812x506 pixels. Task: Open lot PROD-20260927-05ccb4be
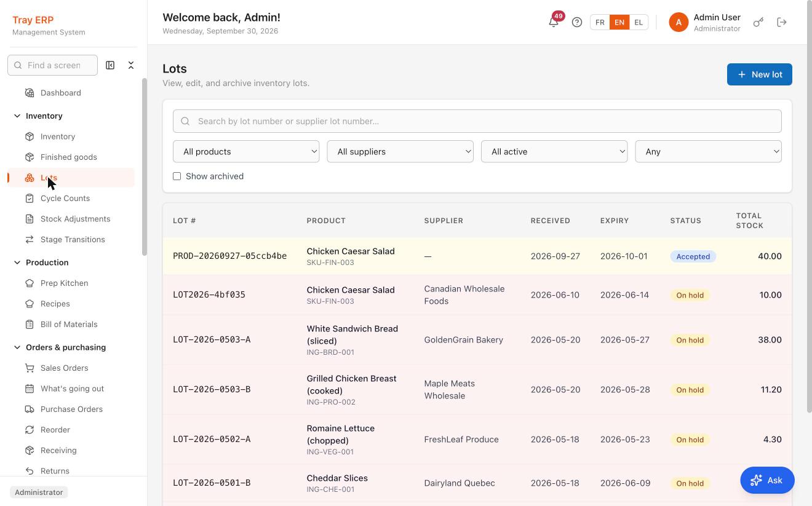tap(230, 256)
